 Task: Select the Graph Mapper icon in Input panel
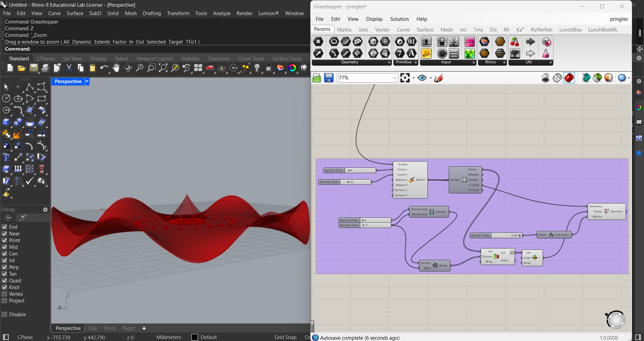tap(469, 42)
